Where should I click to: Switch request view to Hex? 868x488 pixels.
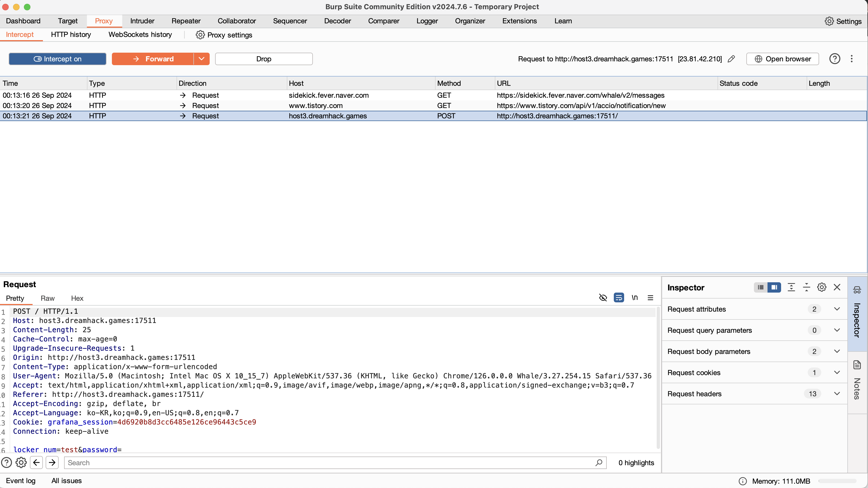[77, 298]
